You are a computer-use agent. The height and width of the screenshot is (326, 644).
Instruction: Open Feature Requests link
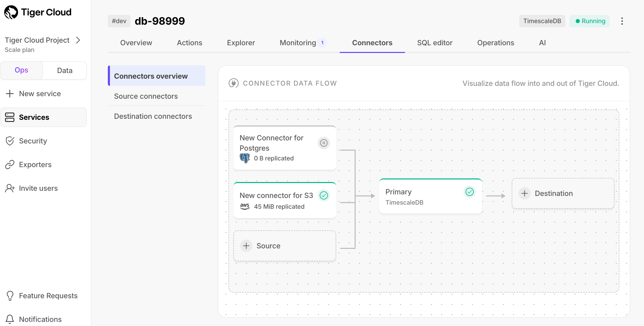tap(43, 296)
